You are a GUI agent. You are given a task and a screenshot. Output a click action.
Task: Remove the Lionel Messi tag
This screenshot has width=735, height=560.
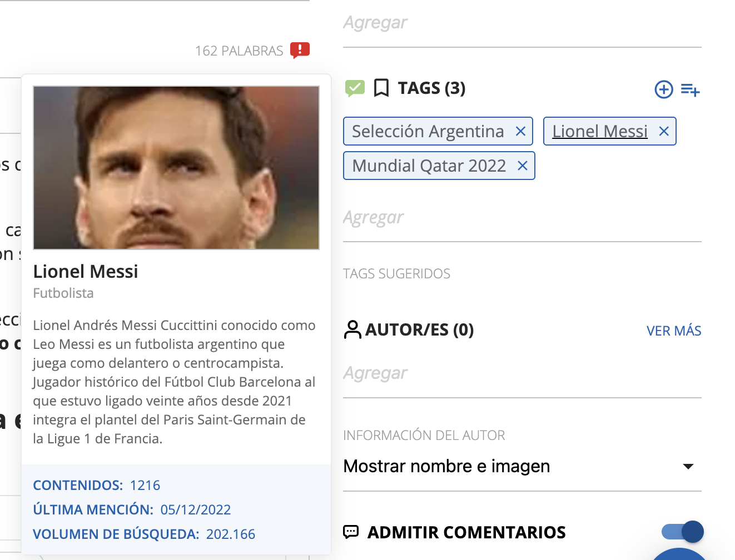(663, 132)
